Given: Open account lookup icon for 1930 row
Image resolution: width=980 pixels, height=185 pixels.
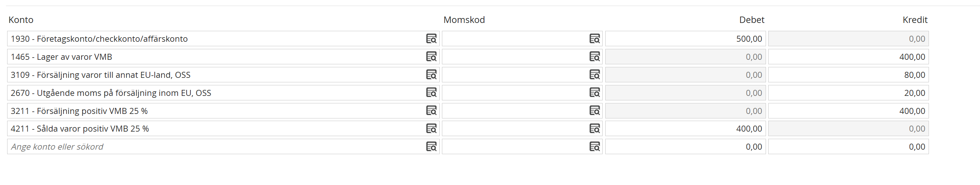Looking at the screenshot, I should 431,38.
